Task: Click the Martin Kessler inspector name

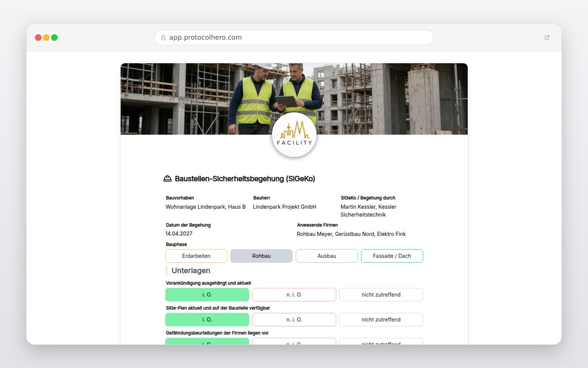Action: pyautogui.click(x=369, y=210)
